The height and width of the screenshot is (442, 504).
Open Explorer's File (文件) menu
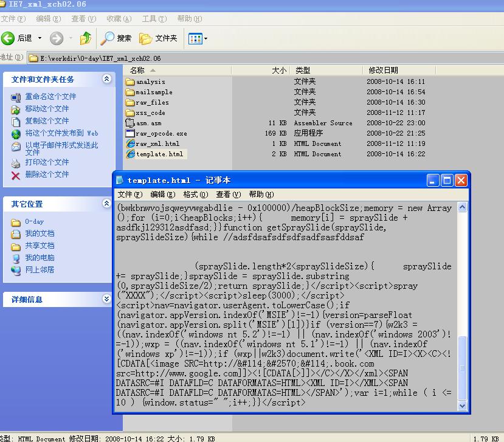click(13, 19)
